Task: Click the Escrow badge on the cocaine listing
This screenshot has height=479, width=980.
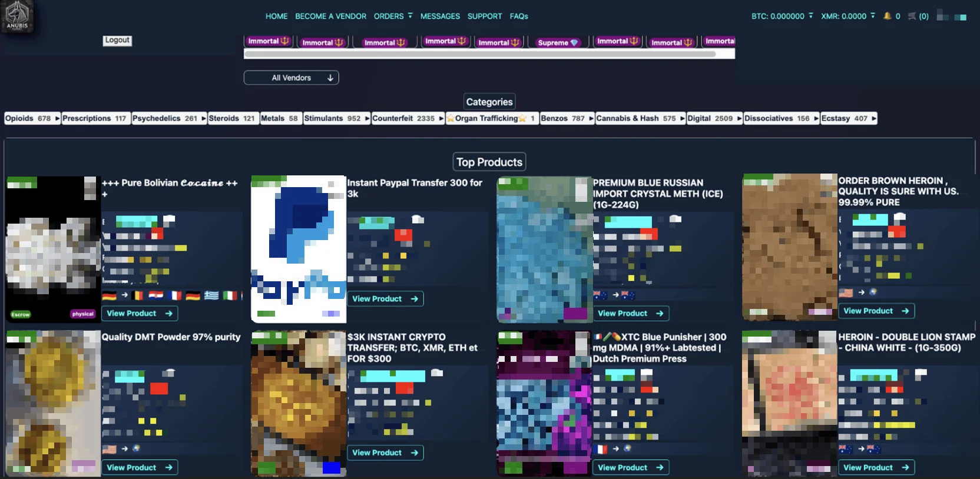Action: [x=21, y=314]
